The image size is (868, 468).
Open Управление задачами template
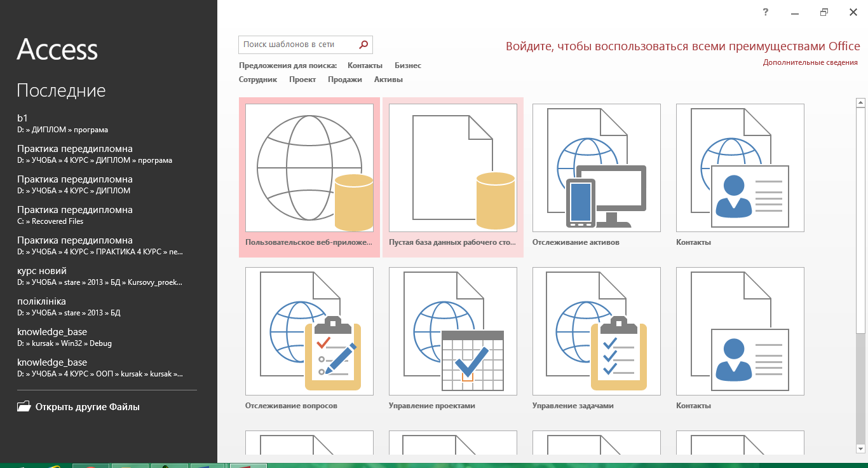click(x=597, y=340)
